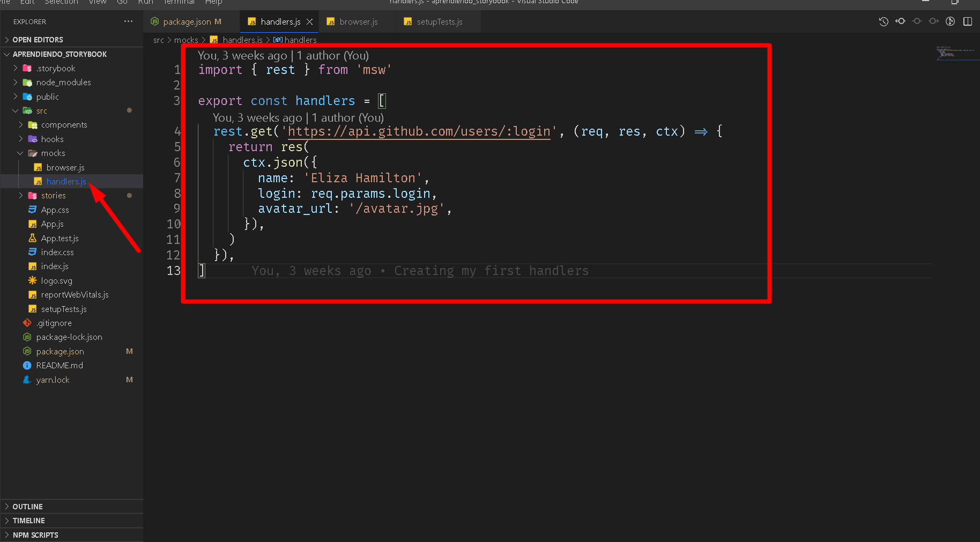Switch to the package.json tab
This screenshot has height=542, width=980.
(x=187, y=22)
